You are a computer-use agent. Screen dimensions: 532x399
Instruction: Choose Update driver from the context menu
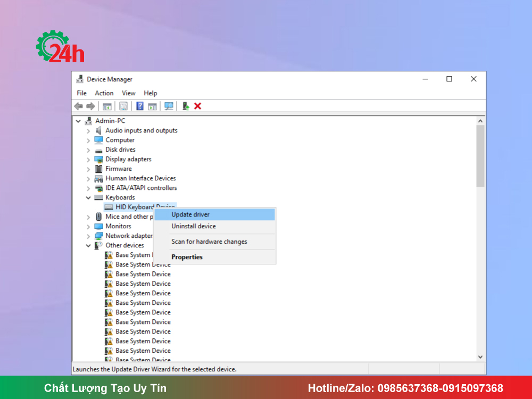point(215,214)
